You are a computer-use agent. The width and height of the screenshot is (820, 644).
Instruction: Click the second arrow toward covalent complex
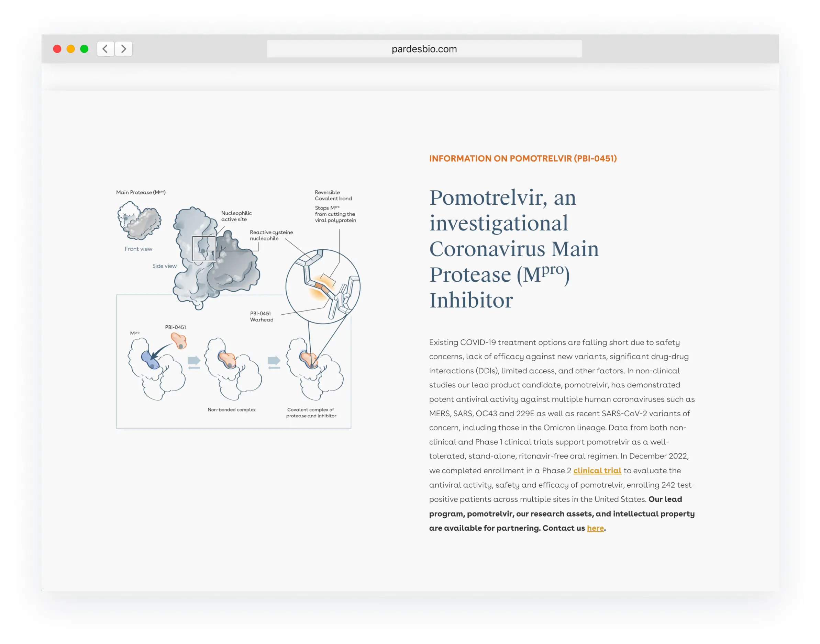click(x=274, y=362)
